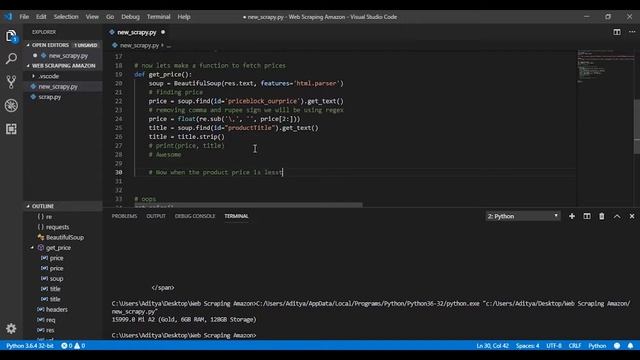
Task: Collapse the get_price node in Outline
Action: tap(32, 248)
